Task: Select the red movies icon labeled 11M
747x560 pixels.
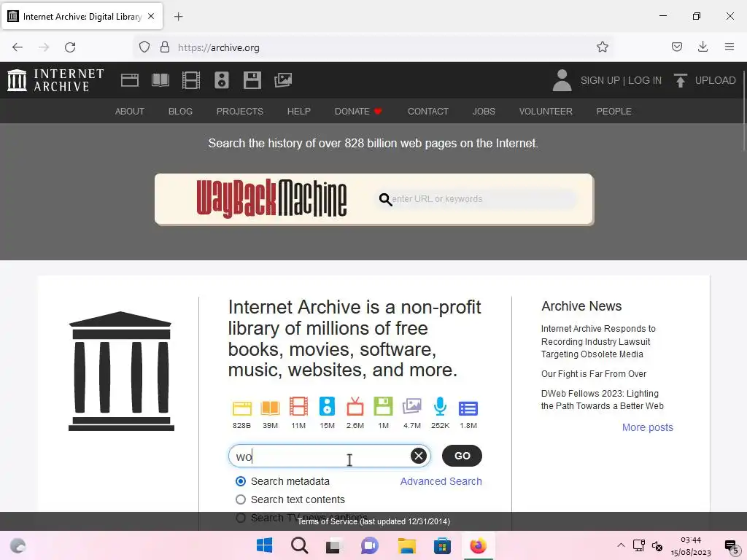Action: (x=298, y=407)
